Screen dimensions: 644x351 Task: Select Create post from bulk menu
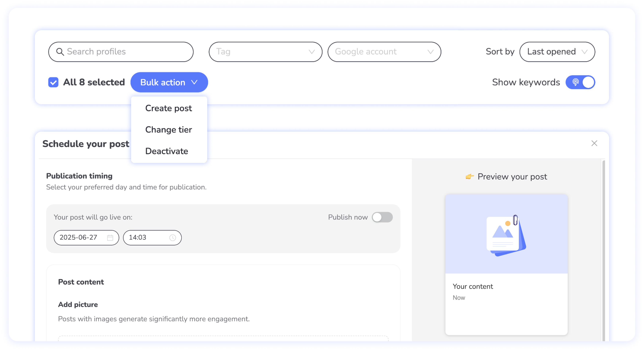(169, 108)
